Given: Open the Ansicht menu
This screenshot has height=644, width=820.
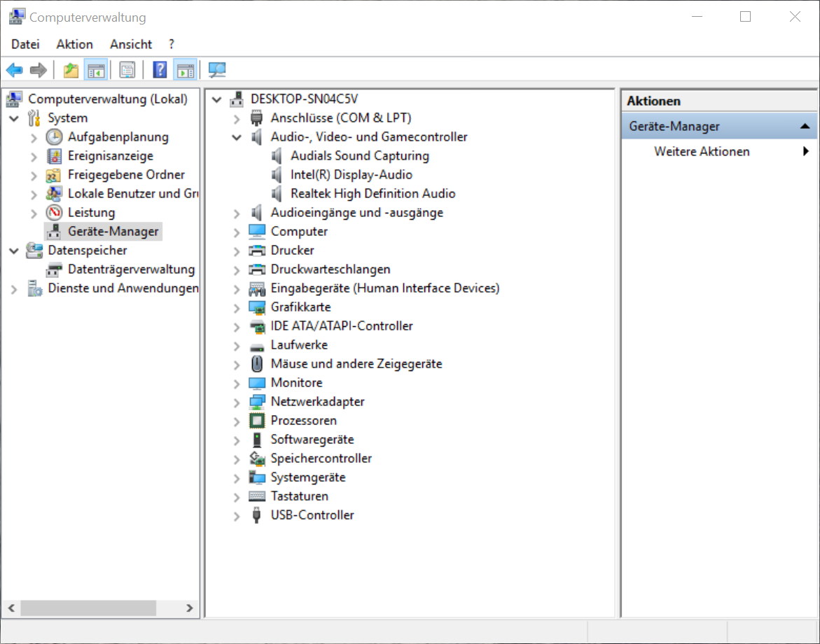Looking at the screenshot, I should [130, 44].
